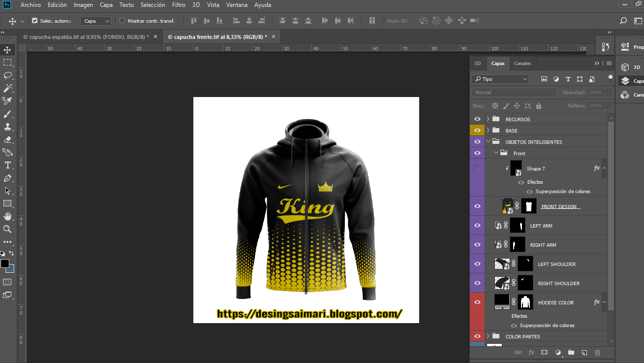This screenshot has height=363, width=644.
Task: Switch to the Canales panel tab
Action: (522, 64)
